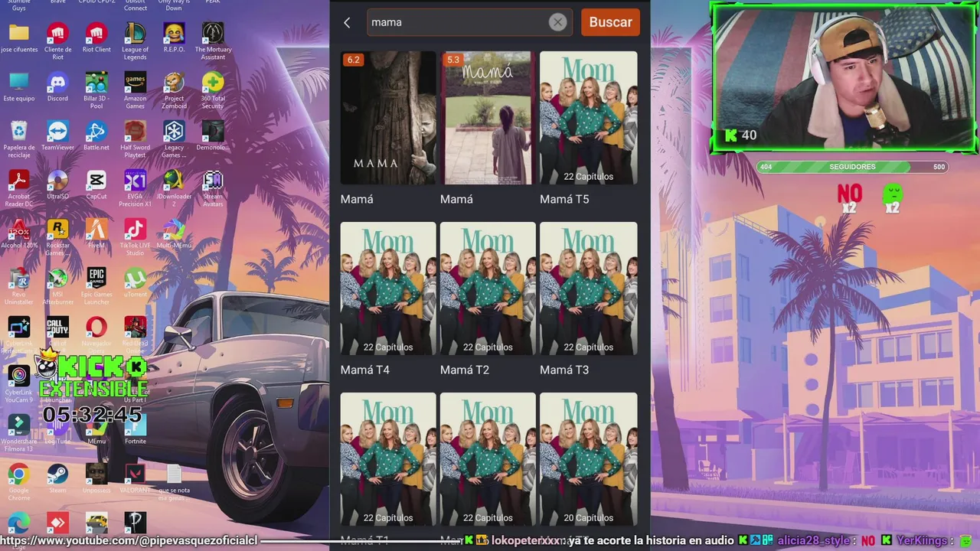Viewport: 980px width, 551px height.
Task: Open the Mamá T2 series poster
Action: [x=488, y=289]
